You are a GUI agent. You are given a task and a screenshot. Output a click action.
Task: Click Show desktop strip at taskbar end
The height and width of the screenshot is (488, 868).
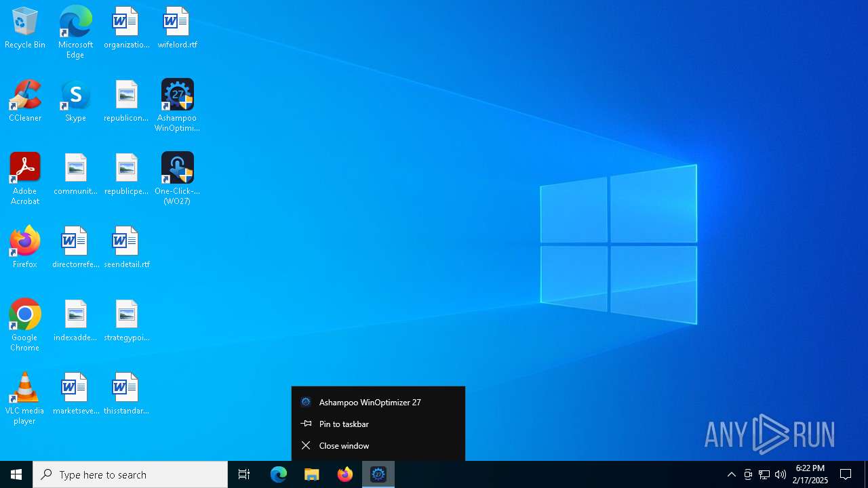(866, 474)
